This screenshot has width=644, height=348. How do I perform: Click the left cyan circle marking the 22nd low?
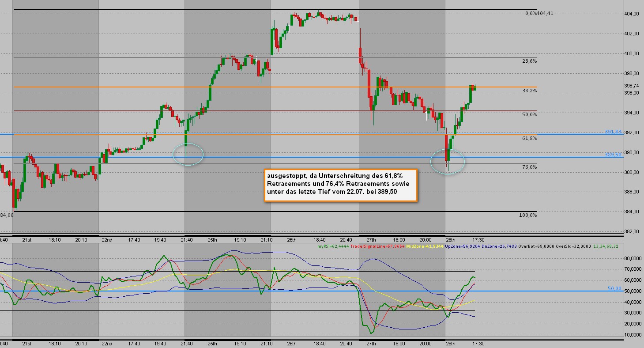click(x=188, y=154)
